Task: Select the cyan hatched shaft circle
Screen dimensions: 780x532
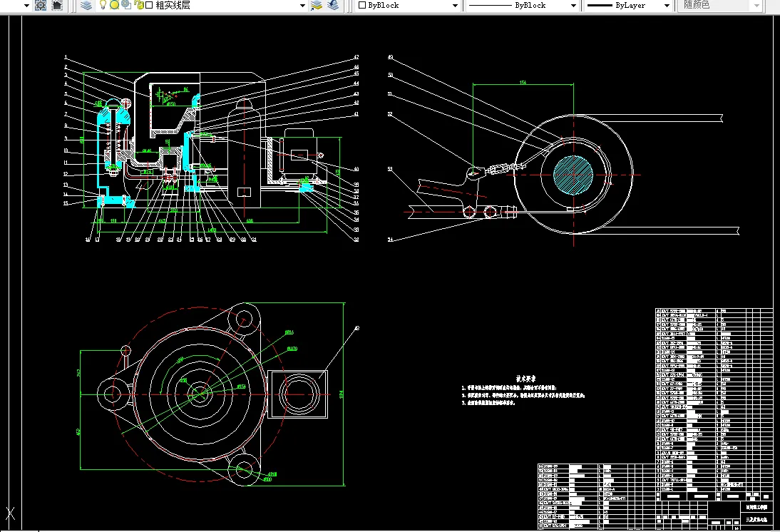Action: pos(573,175)
